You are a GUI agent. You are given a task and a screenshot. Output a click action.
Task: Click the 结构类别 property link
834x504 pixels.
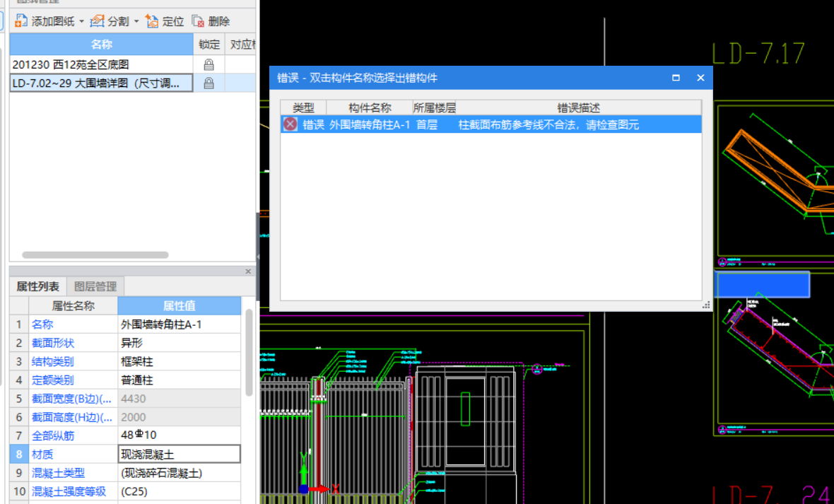tap(53, 361)
